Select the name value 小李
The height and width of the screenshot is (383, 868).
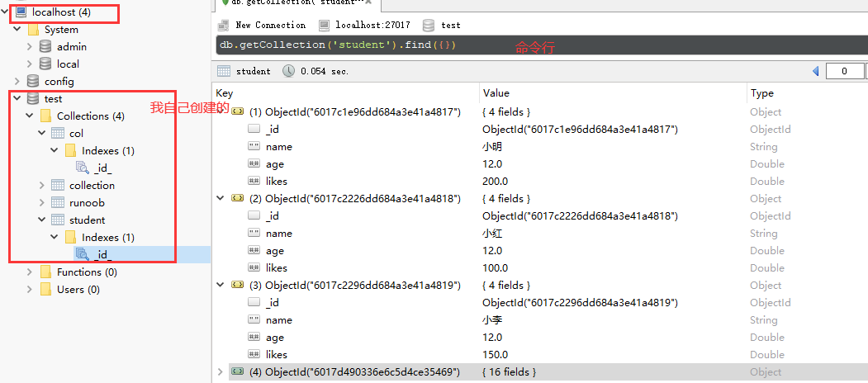pyautogui.click(x=492, y=320)
